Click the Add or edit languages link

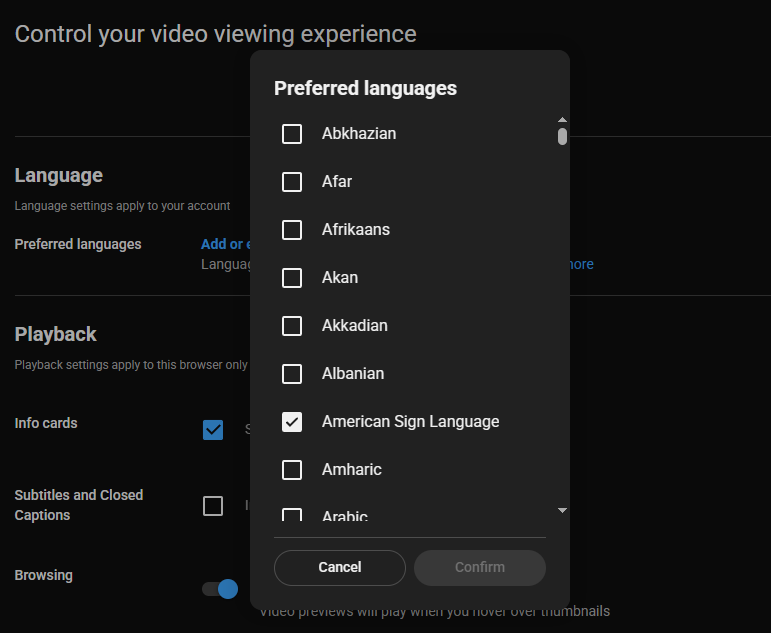[x=226, y=244]
